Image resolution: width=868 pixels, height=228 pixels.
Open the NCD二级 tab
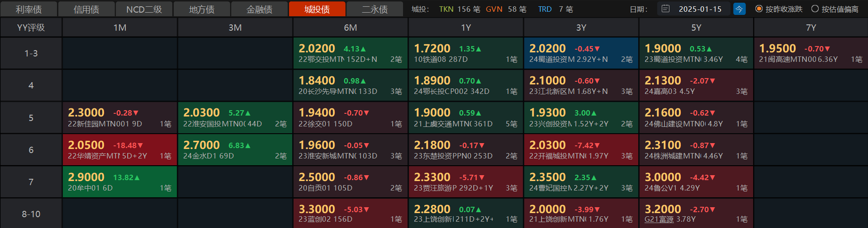(x=144, y=9)
